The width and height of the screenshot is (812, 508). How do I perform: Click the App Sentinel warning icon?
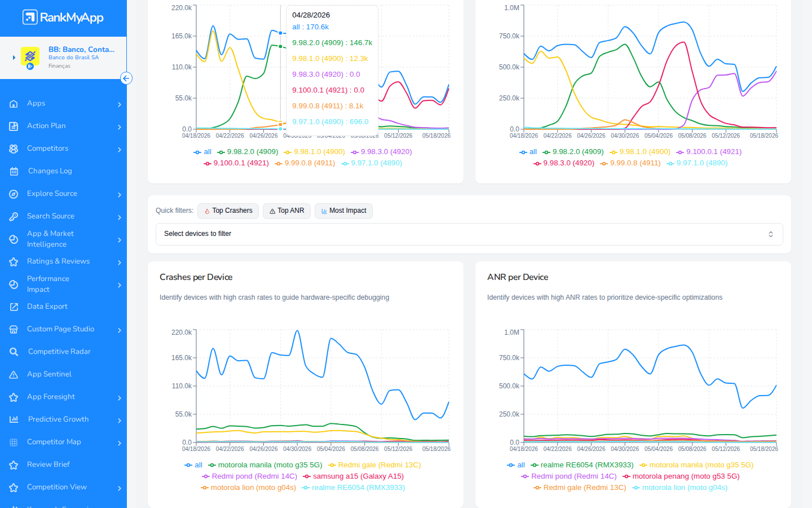[x=14, y=375]
